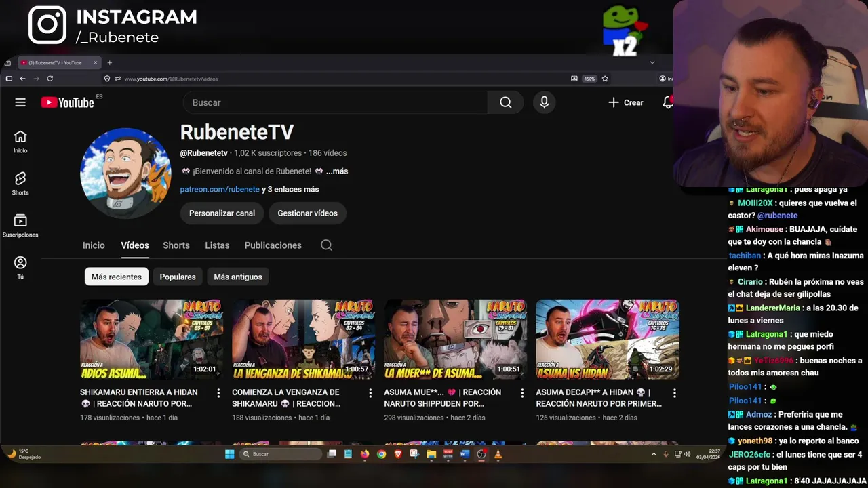This screenshot has width=868, height=488.
Task: Open OBS from the taskbar
Action: point(481,454)
